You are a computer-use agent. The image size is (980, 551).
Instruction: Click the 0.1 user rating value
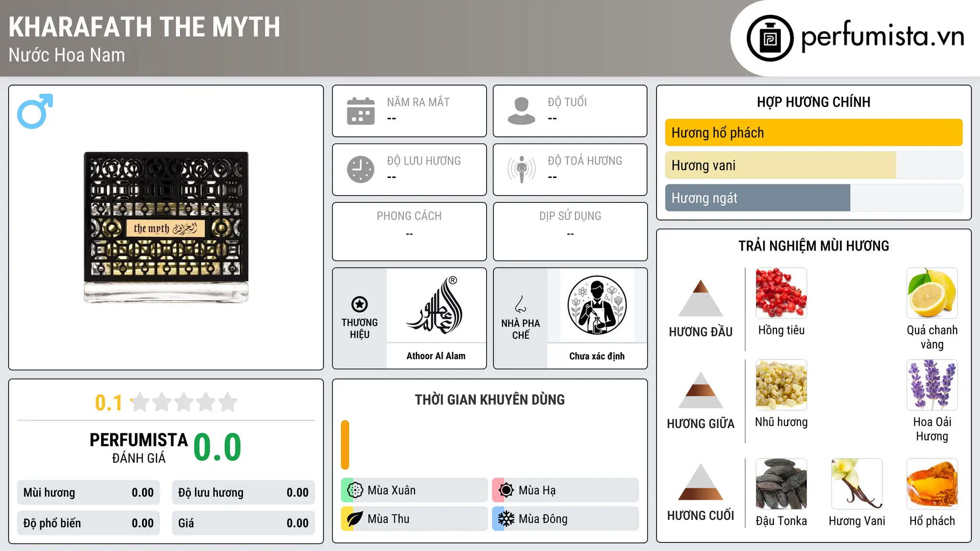point(109,403)
